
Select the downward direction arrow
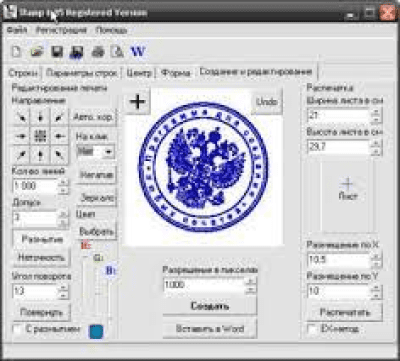pyautogui.click(x=40, y=117)
